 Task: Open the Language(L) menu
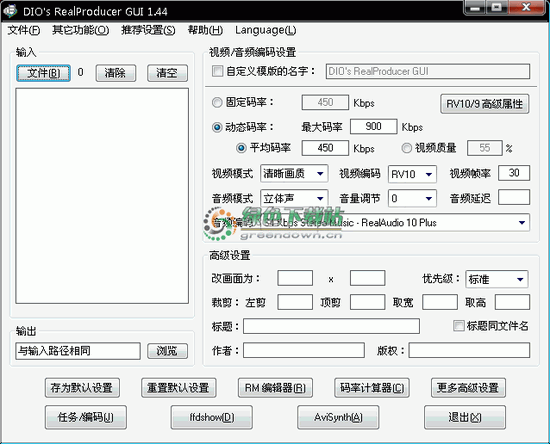pyautogui.click(x=266, y=31)
